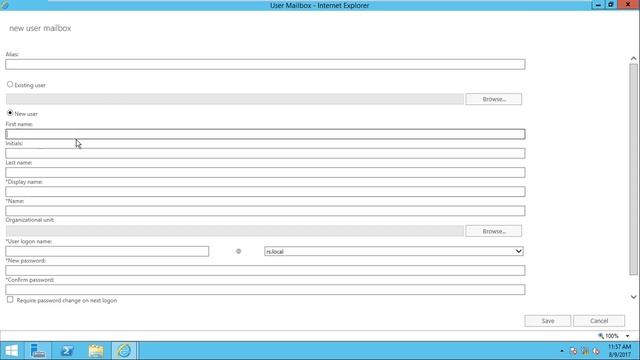Focus the Confirm password field
640x360 pixels.
point(265,289)
